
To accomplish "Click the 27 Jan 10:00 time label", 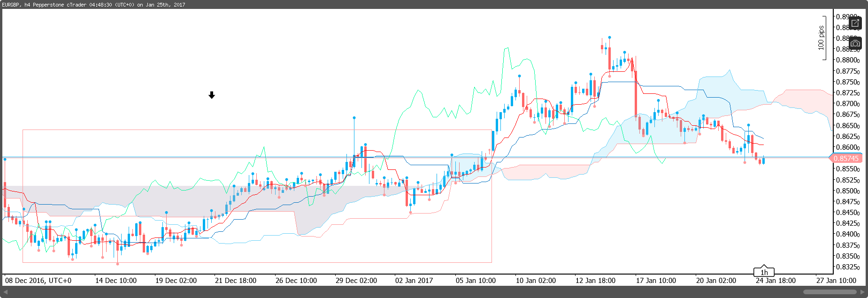I will coord(836,281).
